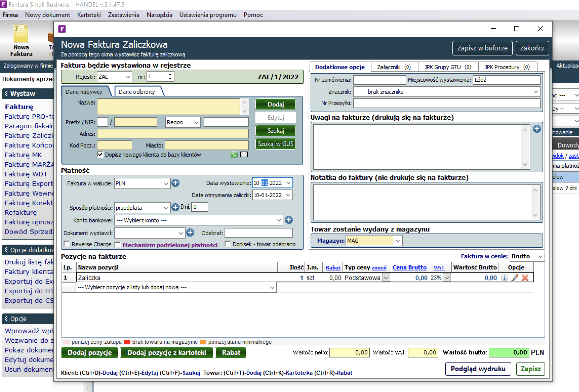Open Data otrzymania zaliczki date picker

(288, 195)
